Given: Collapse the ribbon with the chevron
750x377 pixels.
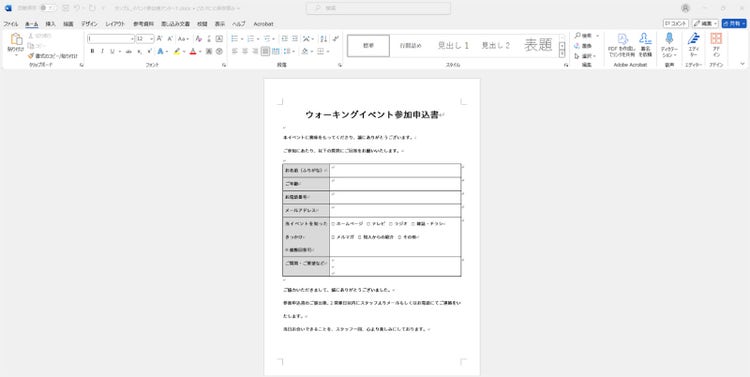Looking at the screenshot, I should pyautogui.click(x=742, y=64).
